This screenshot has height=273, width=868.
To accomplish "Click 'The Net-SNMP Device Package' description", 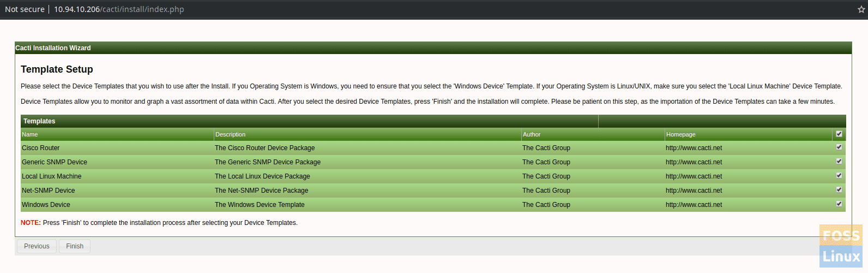I will (x=261, y=191).
